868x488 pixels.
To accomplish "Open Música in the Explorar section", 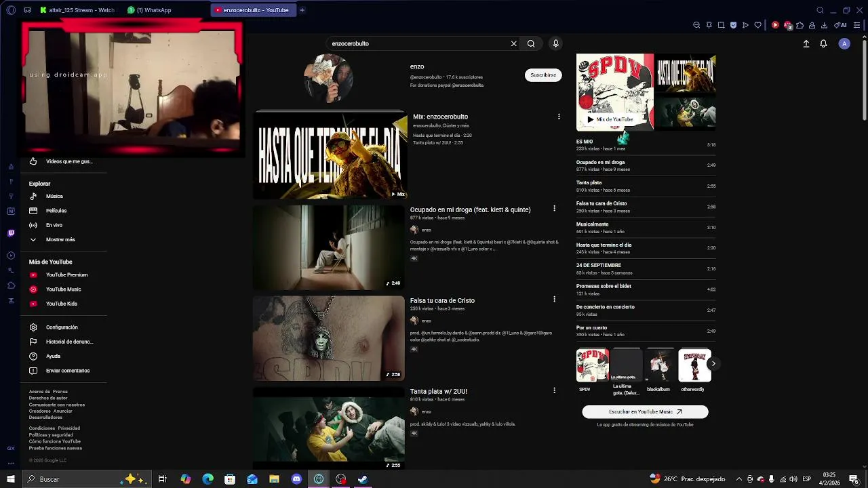I will pyautogui.click(x=64, y=196).
